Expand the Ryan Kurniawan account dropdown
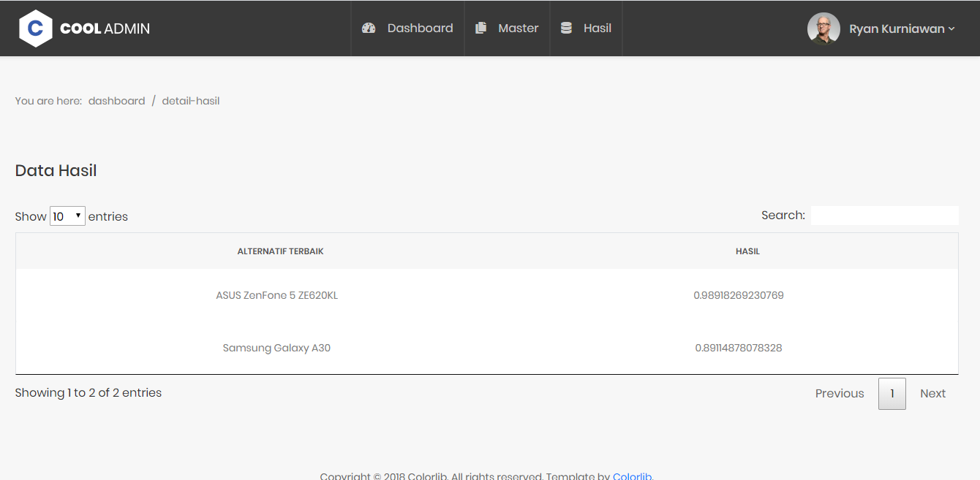Screen dimensions: 980x480 tap(902, 29)
